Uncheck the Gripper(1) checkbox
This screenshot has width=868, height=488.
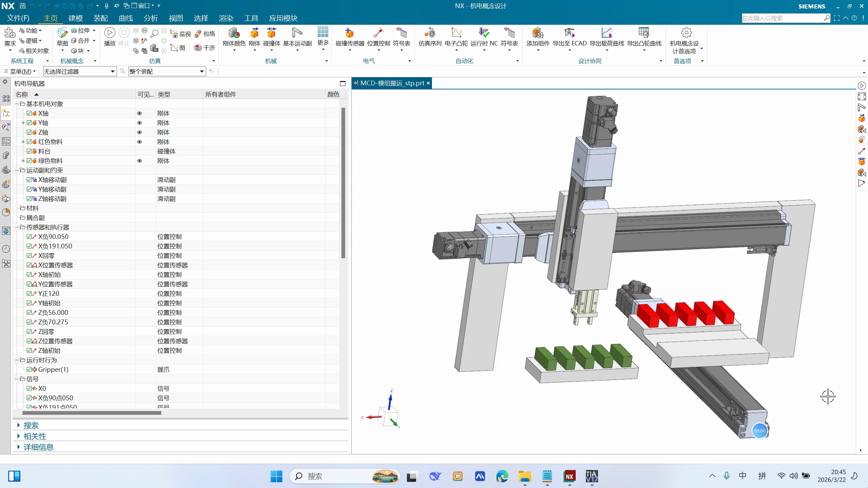29,369
